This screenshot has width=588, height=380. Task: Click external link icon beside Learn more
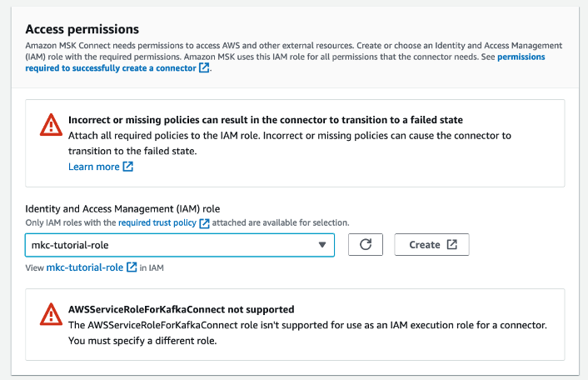click(x=128, y=167)
